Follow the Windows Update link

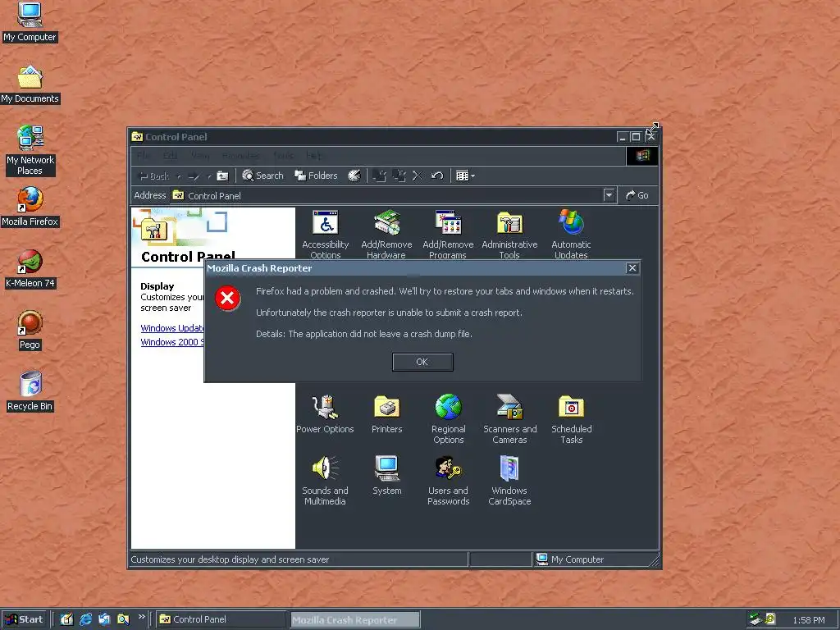(172, 328)
